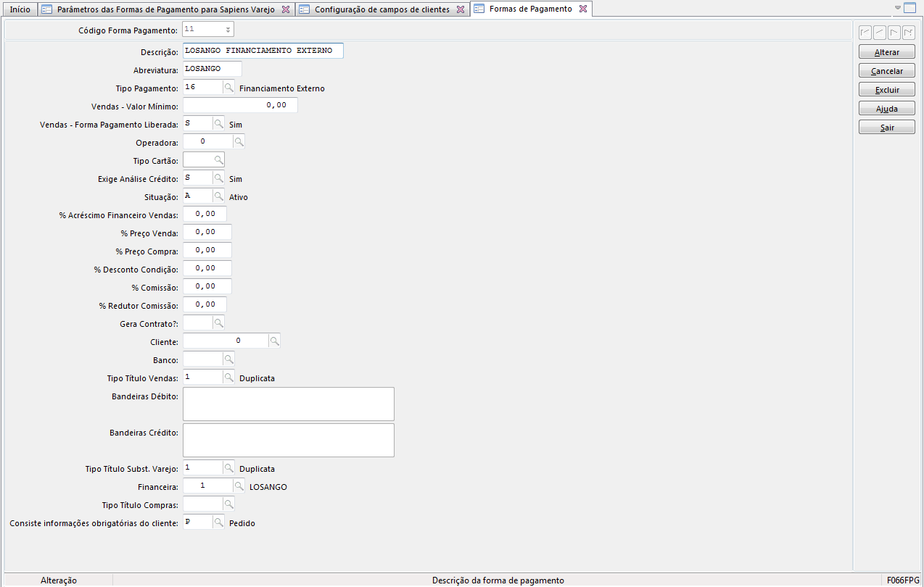Click the % Comissão field
This screenshot has width=924, height=587.
point(207,286)
